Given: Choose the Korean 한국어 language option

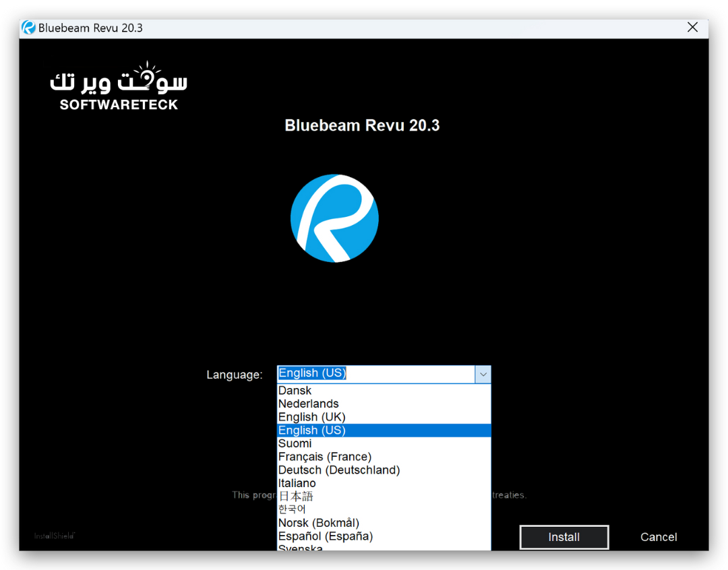Looking at the screenshot, I should 292,509.
